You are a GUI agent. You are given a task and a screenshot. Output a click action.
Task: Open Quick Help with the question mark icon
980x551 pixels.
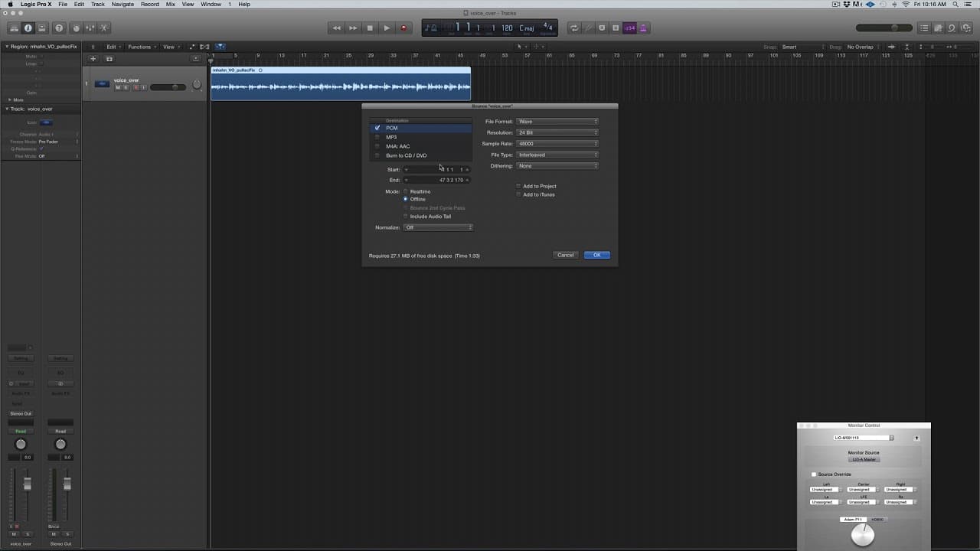click(58, 28)
